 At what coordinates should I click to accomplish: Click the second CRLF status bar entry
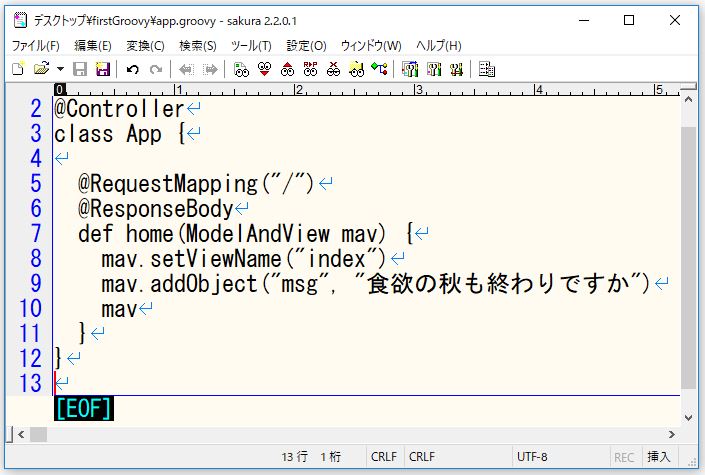pos(422,457)
